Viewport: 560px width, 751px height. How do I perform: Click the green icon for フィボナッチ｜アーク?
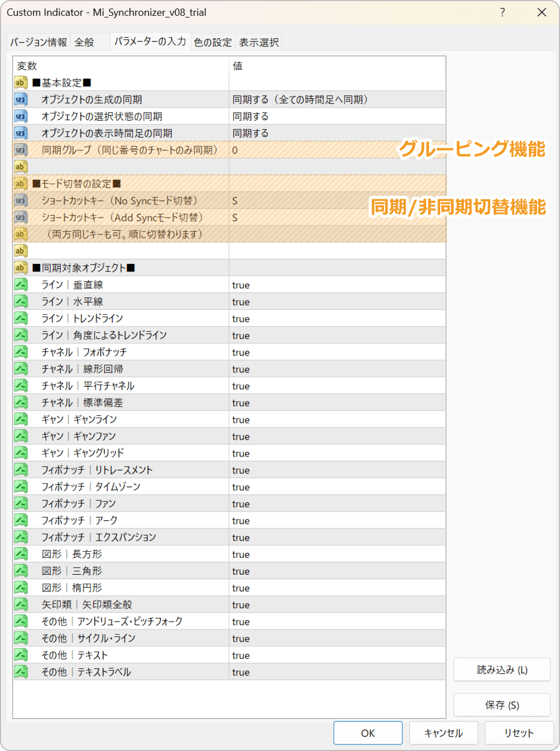tap(20, 520)
